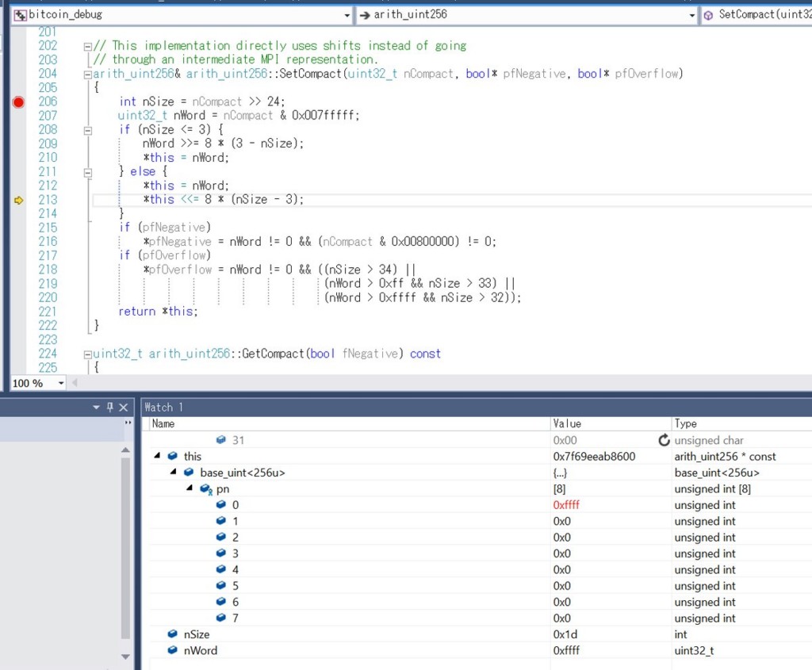812x670 pixels.
Task: Open the arith_uint256 class scope dropdown
Action: click(x=691, y=16)
